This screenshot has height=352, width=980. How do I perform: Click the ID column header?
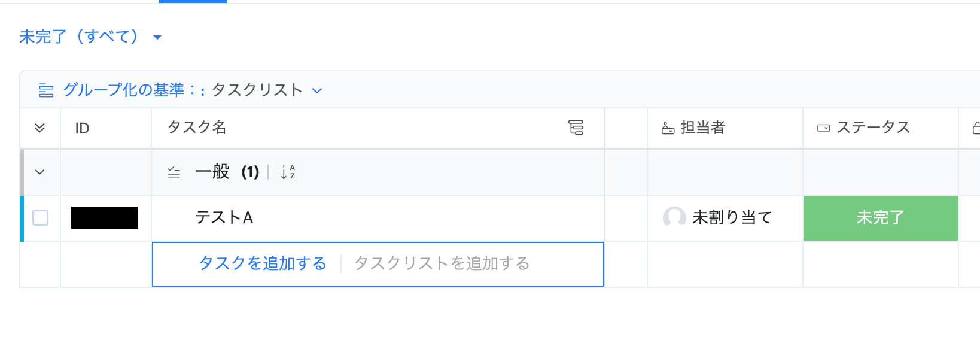coord(83,128)
